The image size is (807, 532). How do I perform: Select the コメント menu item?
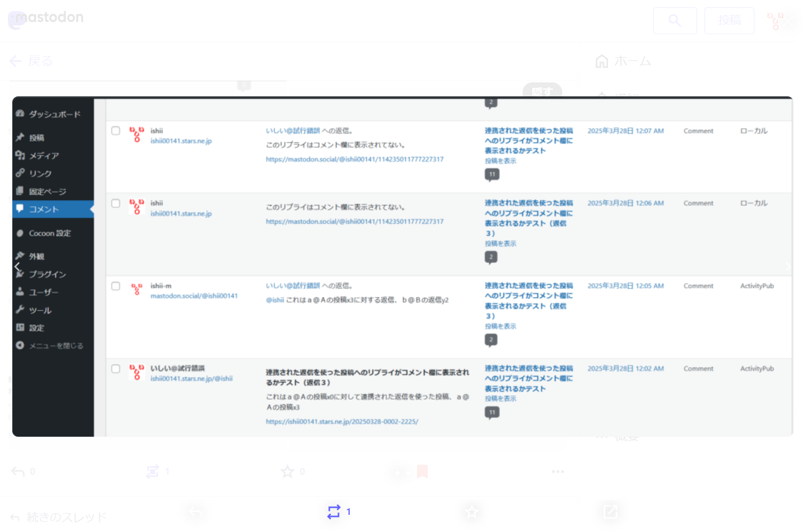(x=44, y=209)
